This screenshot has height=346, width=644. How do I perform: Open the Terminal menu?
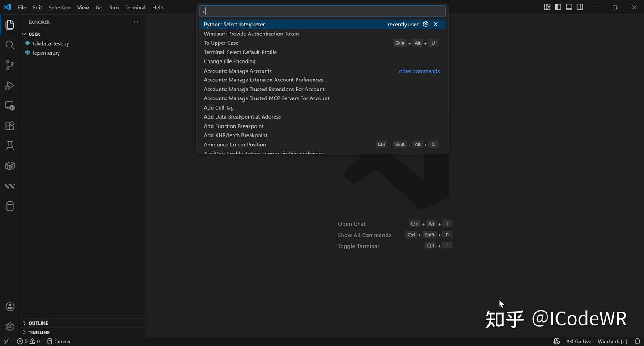pyautogui.click(x=136, y=8)
